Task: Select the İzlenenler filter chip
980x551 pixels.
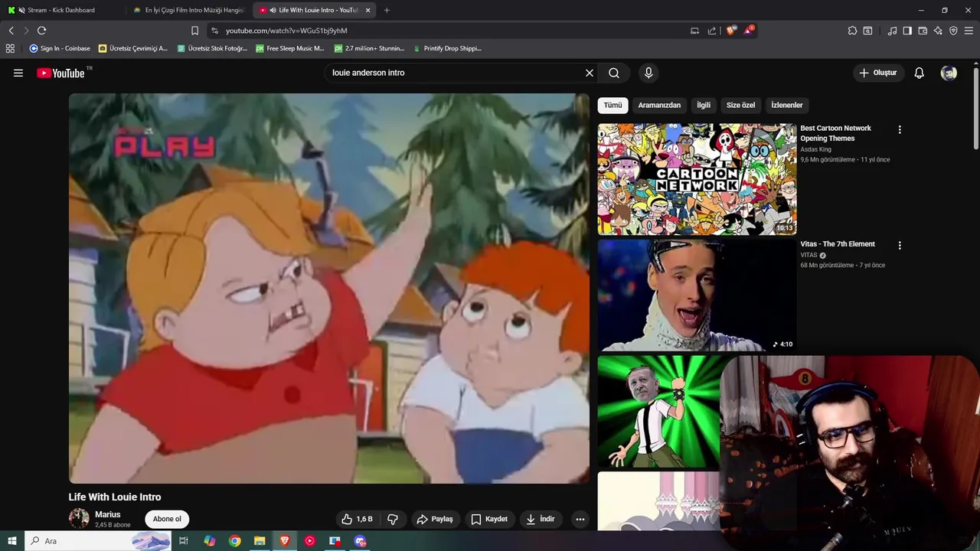Action: [786, 105]
